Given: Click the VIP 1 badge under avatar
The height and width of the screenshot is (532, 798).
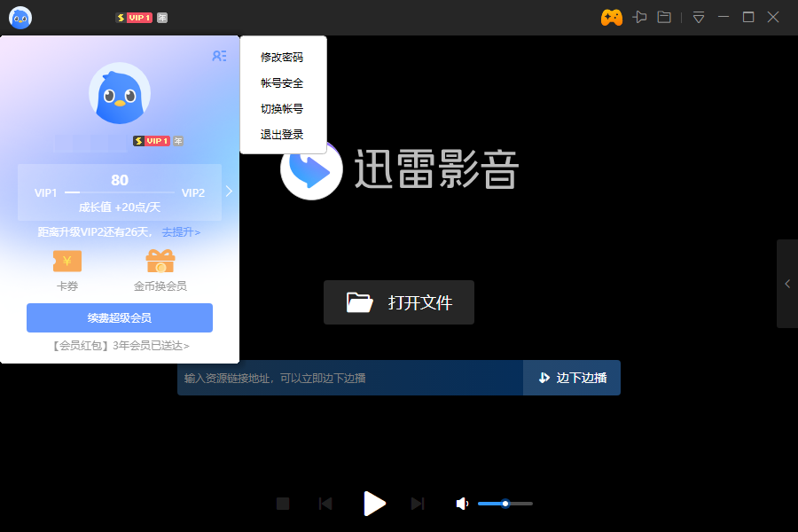Looking at the screenshot, I should pos(151,141).
